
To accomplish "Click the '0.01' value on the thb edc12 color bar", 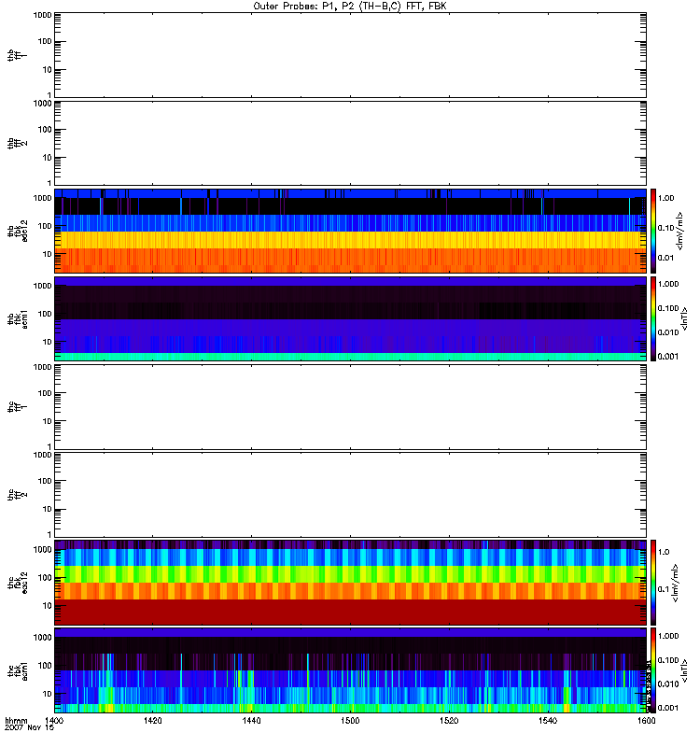I will [x=666, y=258].
